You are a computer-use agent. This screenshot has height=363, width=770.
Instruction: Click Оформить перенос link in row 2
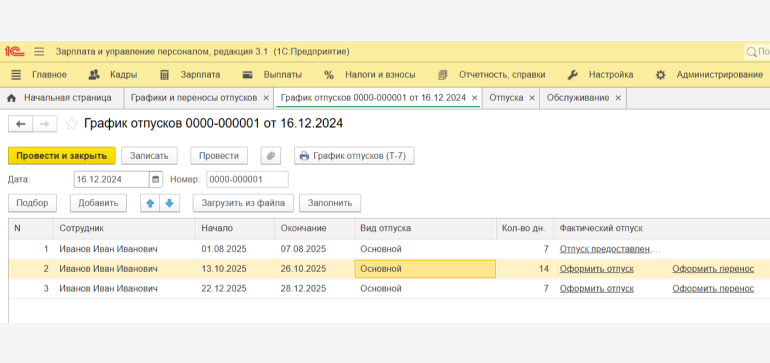[713, 269]
